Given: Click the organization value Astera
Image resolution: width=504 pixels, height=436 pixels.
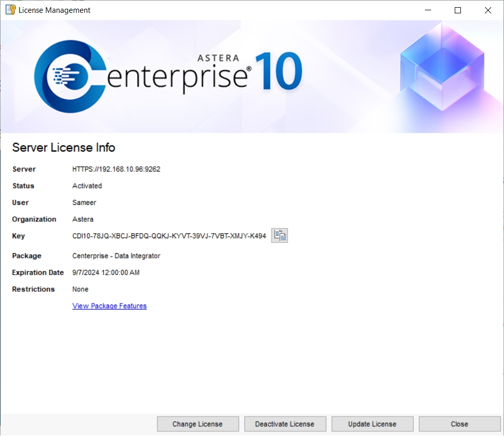Looking at the screenshot, I should (x=83, y=219).
